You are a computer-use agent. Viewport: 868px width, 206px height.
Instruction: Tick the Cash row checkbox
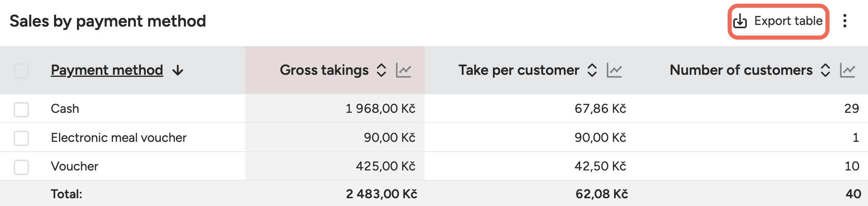(21, 109)
